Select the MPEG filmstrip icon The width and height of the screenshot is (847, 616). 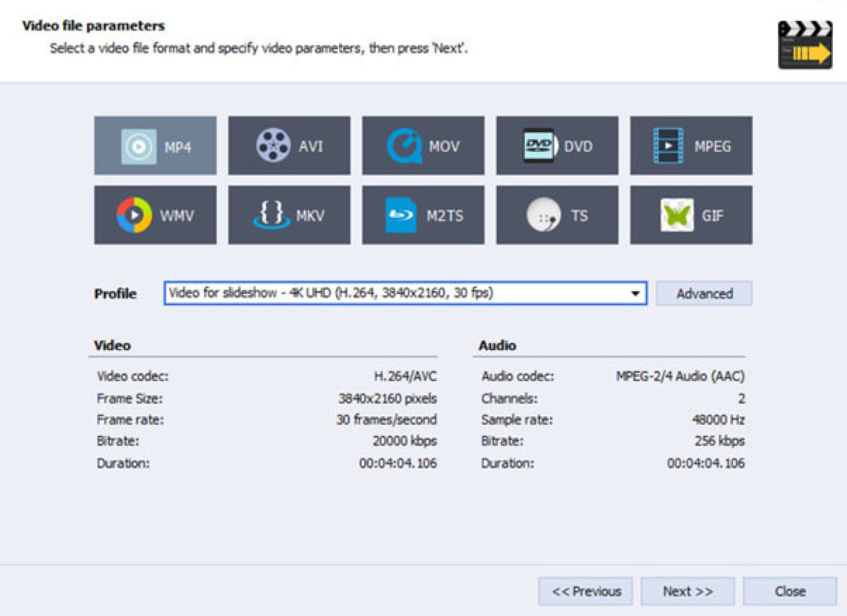pyautogui.click(x=668, y=146)
